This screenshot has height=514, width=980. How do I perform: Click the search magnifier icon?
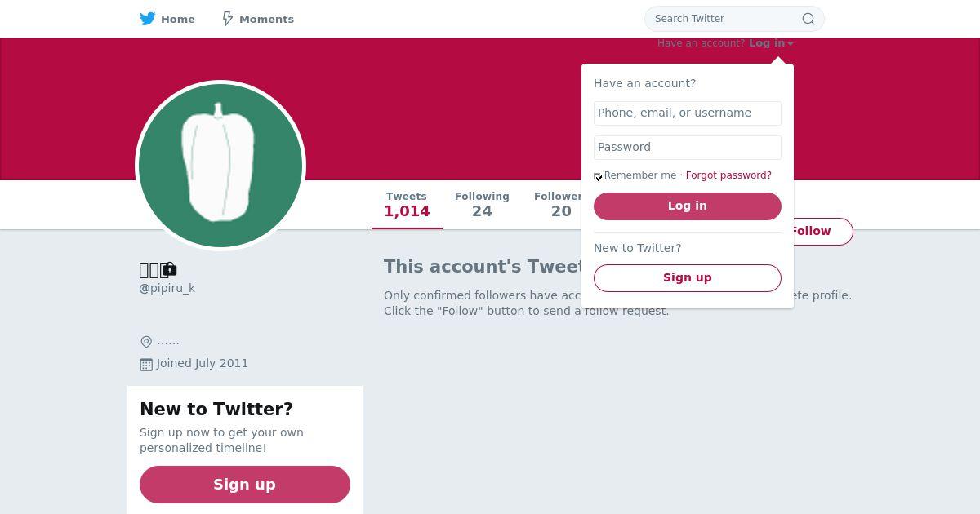pos(808,19)
